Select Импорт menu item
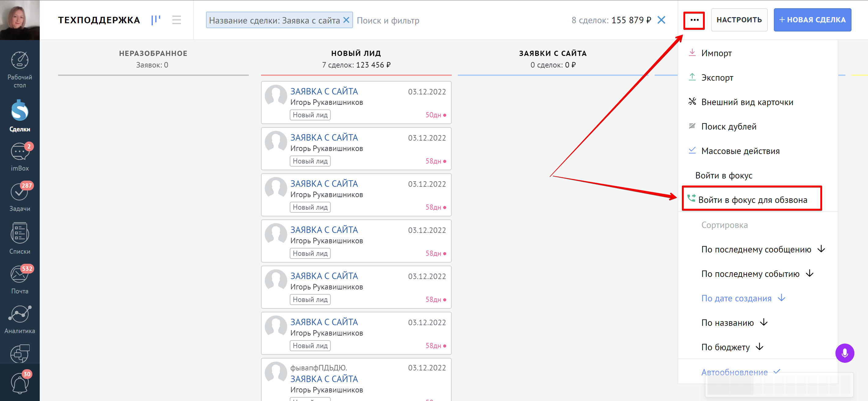Viewport: 868px width, 401px height. click(x=757, y=53)
